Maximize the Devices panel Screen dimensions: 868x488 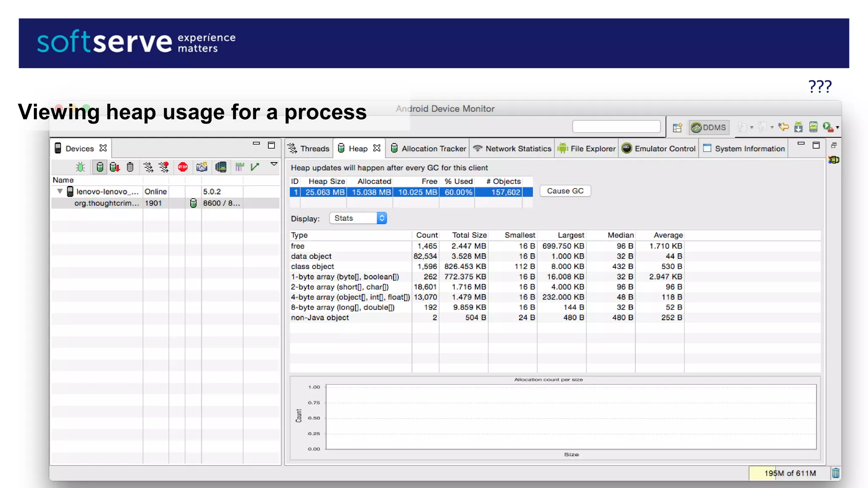pyautogui.click(x=272, y=145)
